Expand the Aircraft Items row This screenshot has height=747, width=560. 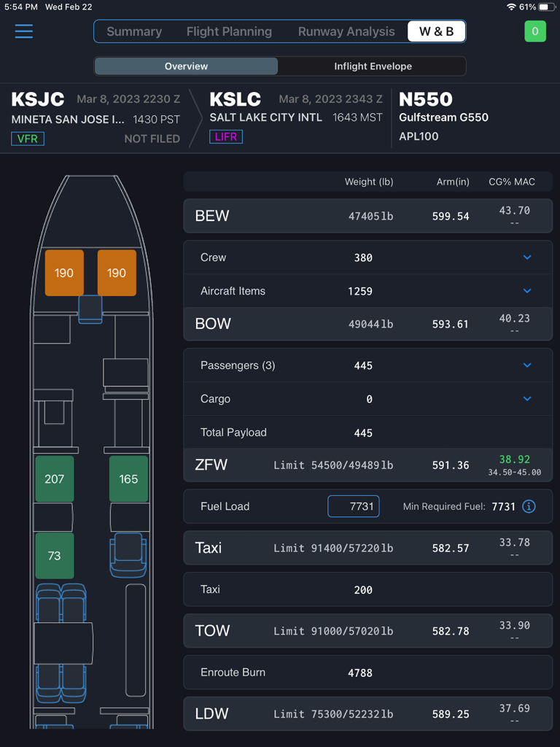(527, 290)
